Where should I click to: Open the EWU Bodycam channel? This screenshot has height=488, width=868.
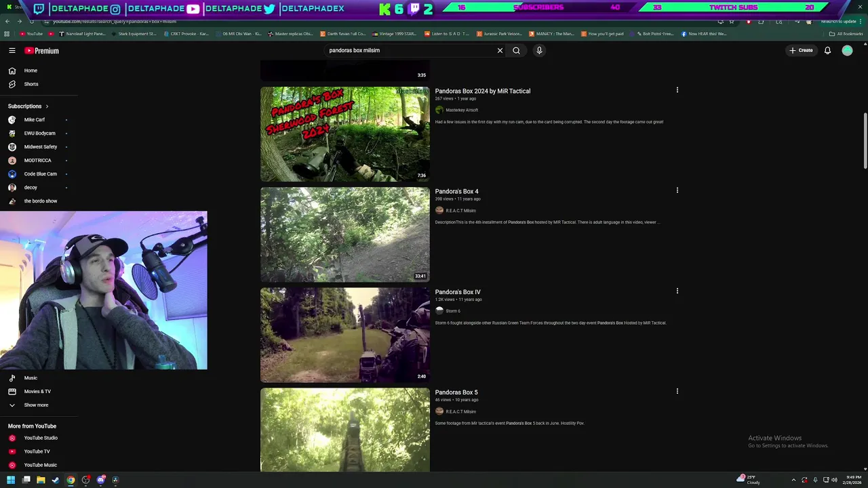click(x=39, y=134)
